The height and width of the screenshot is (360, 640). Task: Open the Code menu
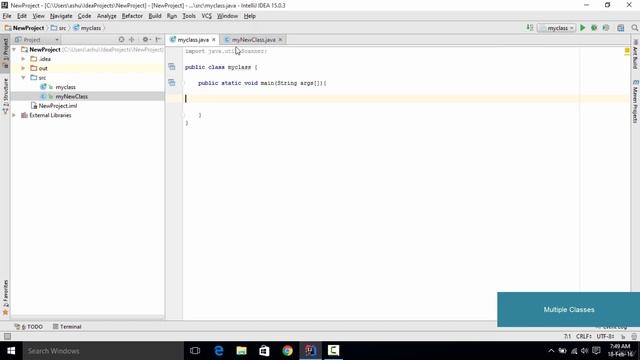84,16
